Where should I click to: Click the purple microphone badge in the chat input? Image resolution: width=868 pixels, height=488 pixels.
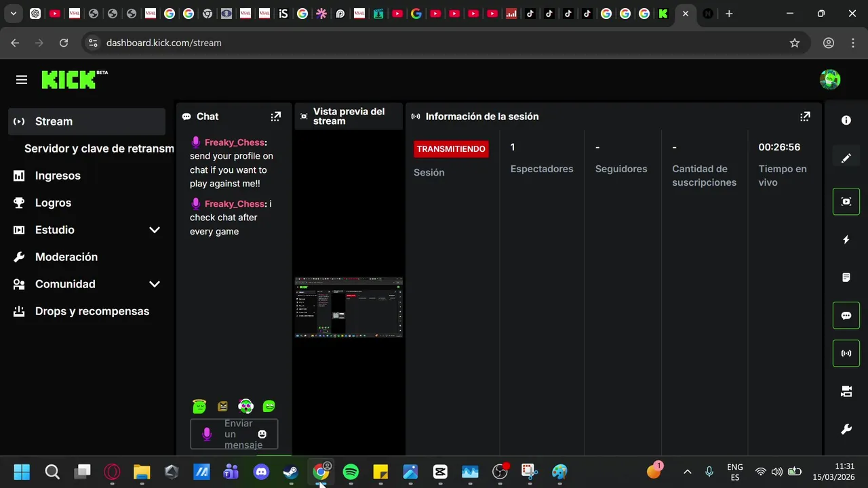(207, 434)
